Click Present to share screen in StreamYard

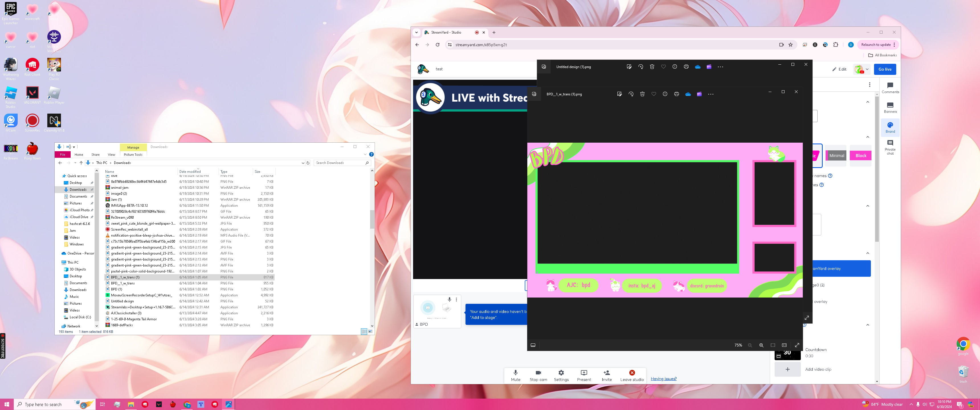point(584,375)
